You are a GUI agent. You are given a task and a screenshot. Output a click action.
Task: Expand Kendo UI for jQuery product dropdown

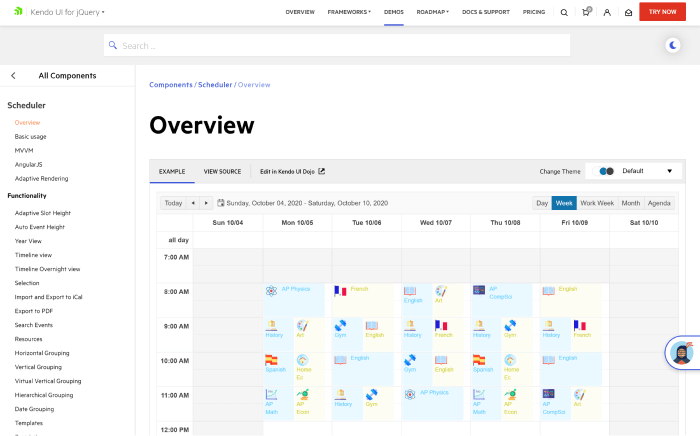coord(67,12)
